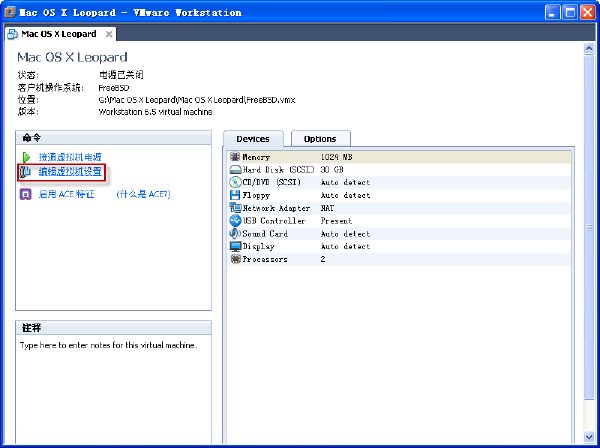Select the Hard Disk 30 GB value
The width and height of the screenshot is (600, 448).
coord(332,170)
